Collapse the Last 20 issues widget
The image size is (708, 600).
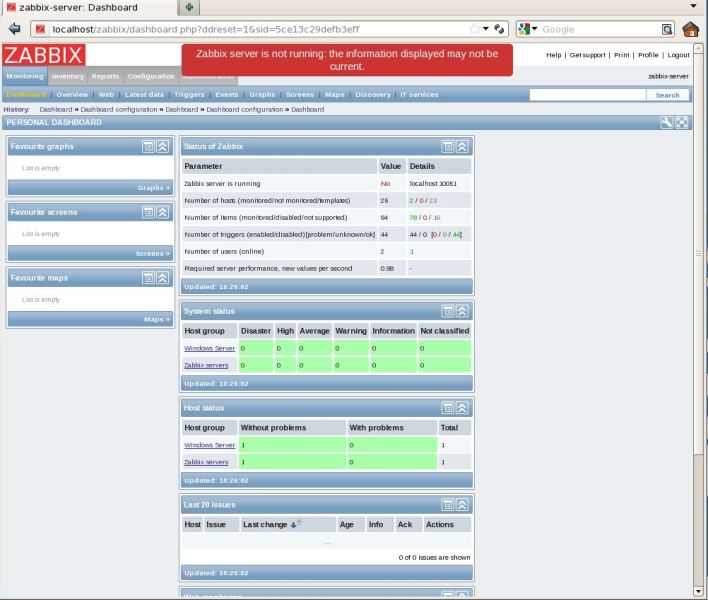pos(462,505)
